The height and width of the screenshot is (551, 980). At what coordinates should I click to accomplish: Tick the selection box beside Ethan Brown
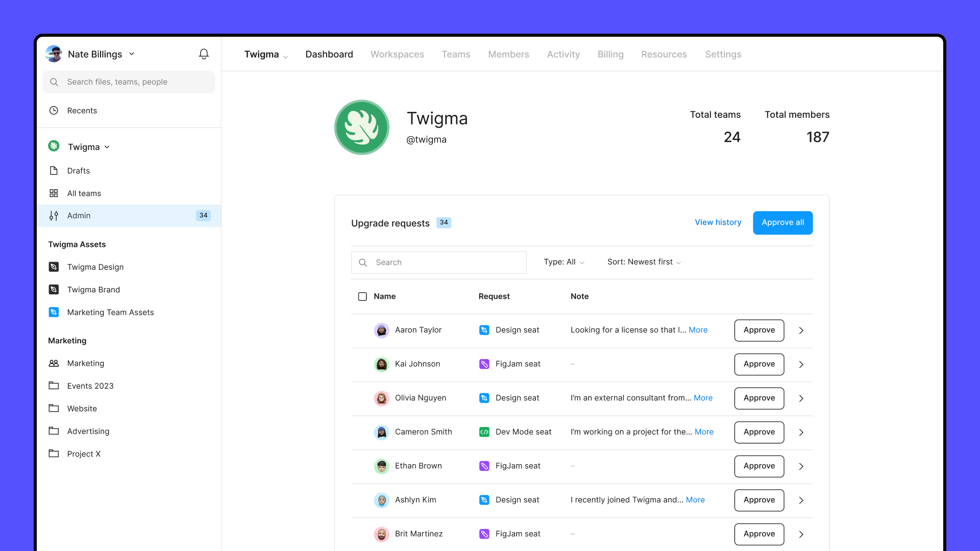362,466
